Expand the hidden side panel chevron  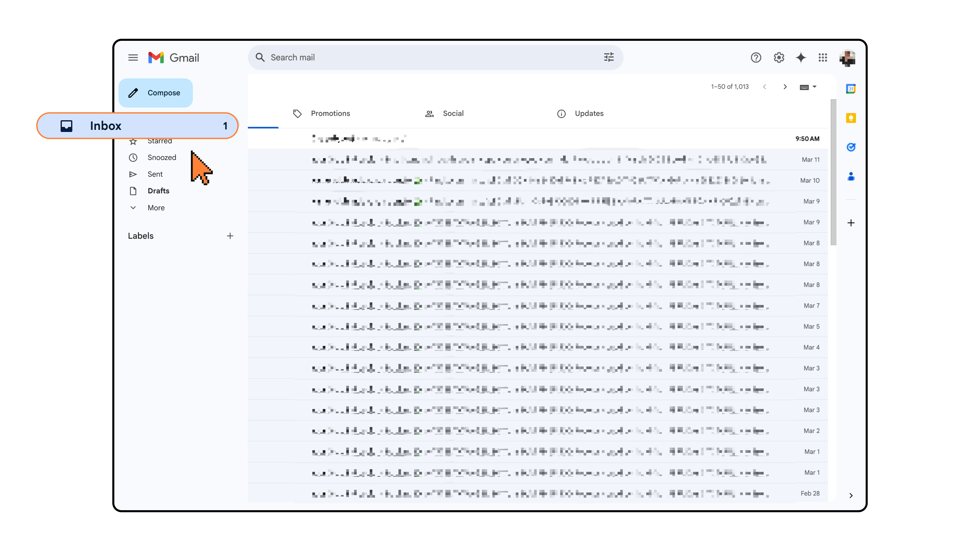tap(851, 495)
